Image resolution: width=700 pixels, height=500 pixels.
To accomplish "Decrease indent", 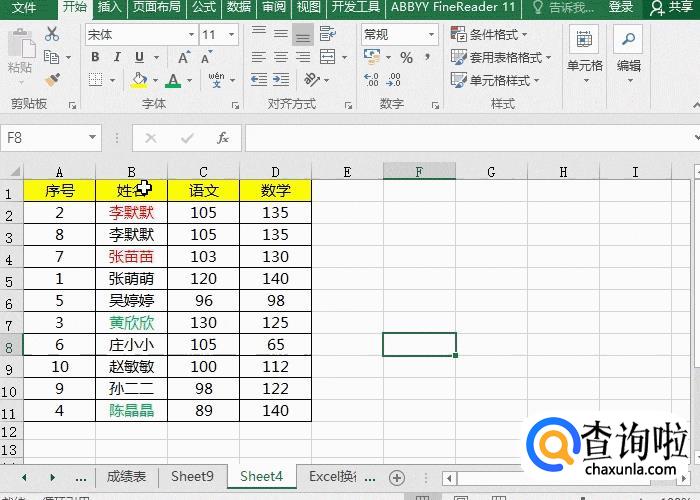I will tap(259, 80).
